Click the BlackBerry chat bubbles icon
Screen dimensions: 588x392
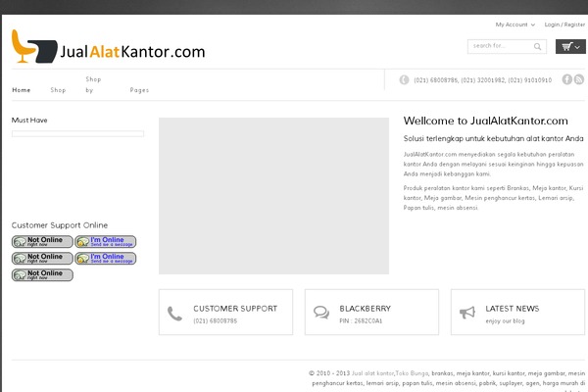(321, 312)
